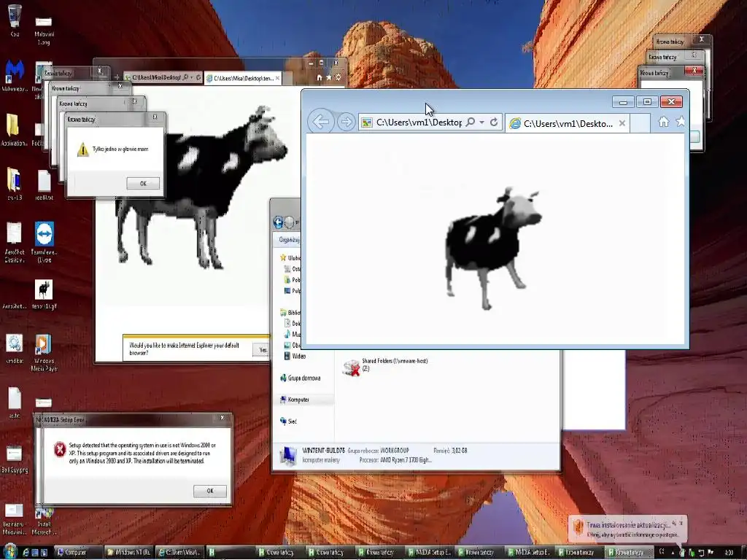Viewport: 747px width, 560px height.
Task: Open the Recycle Bin desktop icon
Action: coord(15,20)
